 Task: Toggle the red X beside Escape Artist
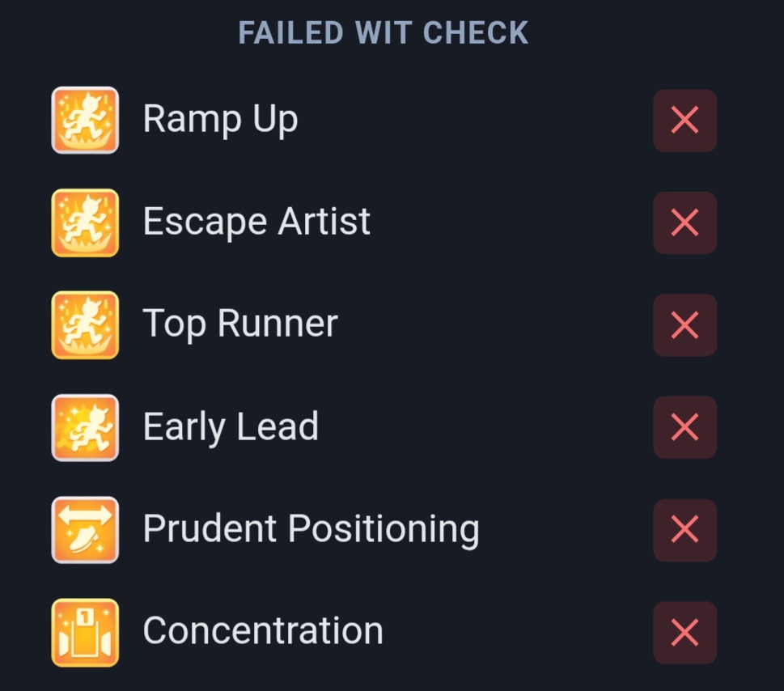point(685,223)
